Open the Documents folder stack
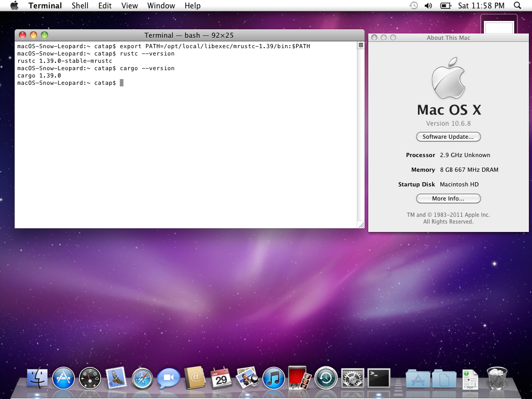Viewport: 532px width, 399px height. [x=444, y=378]
